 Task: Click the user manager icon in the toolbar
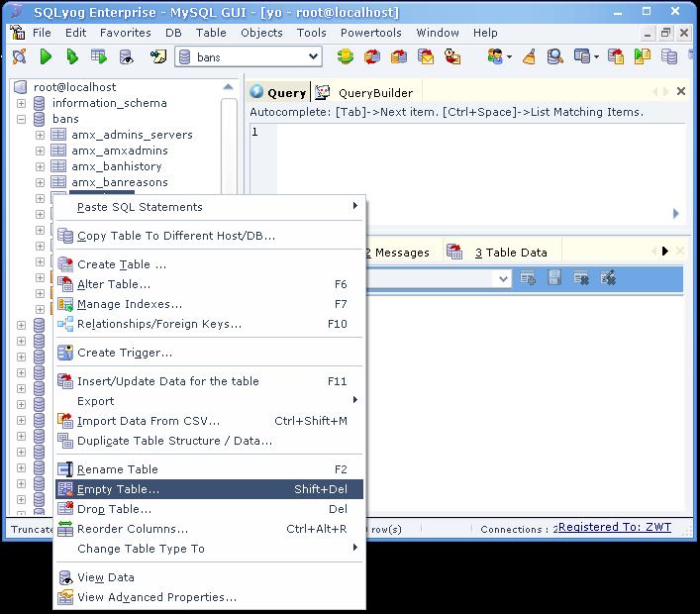[495, 56]
